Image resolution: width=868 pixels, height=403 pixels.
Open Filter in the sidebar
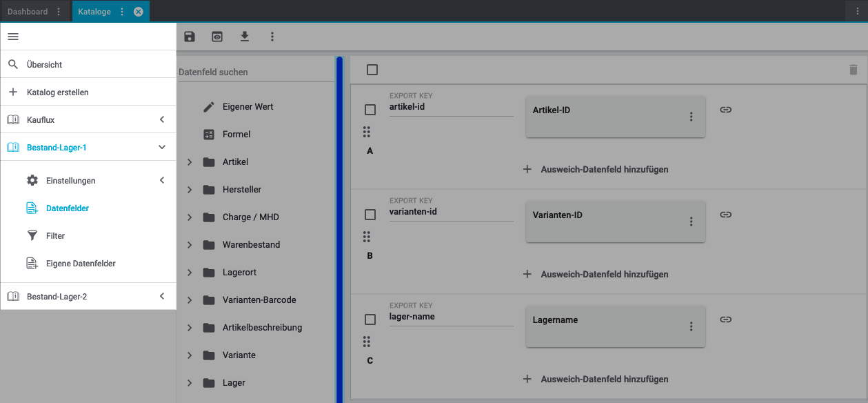[55, 236]
